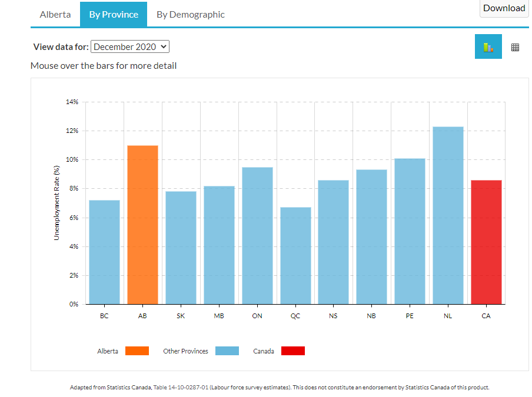Click the orange Alberta legend swatch
Image resolution: width=532 pixels, height=397 pixels.
[x=137, y=351]
